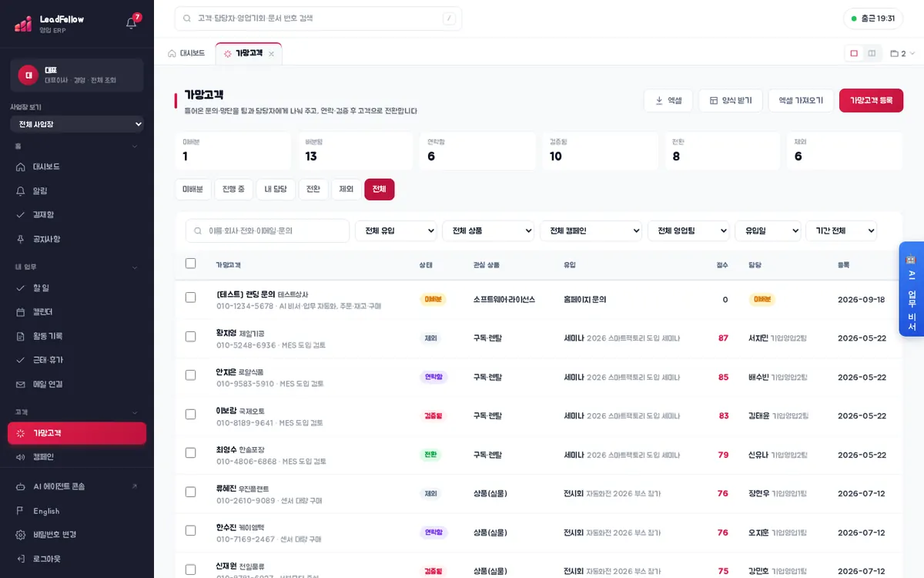This screenshot has height=578, width=924.
Task: Check the box for (테스트) 랜딩 문의 row
Action: pos(191,297)
